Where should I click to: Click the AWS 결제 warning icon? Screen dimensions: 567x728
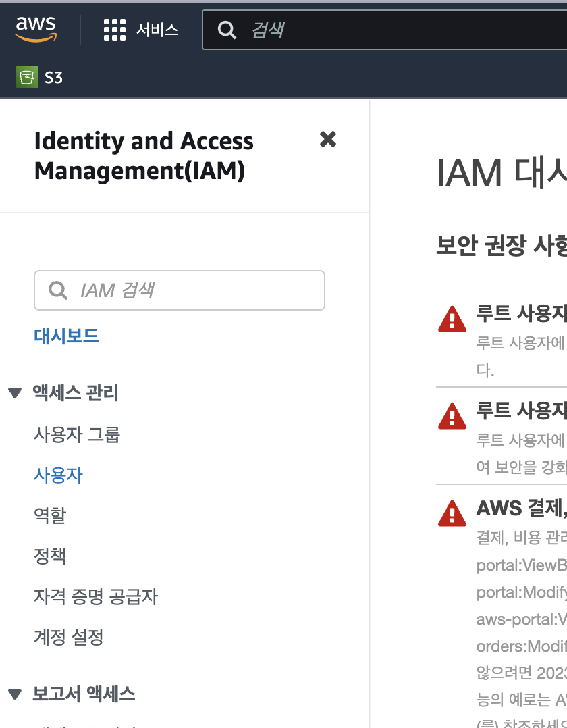click(x=452, y=513)
